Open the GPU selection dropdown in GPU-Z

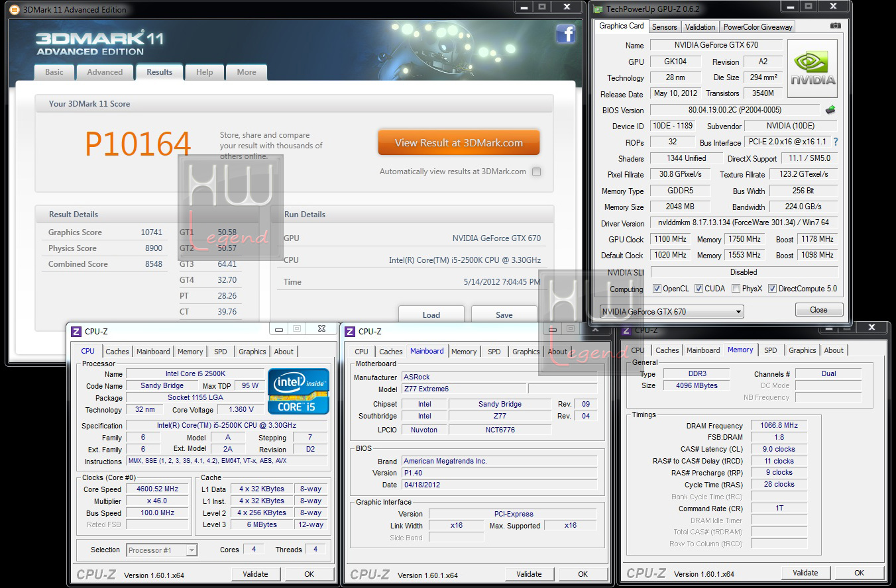pos(671,311)
